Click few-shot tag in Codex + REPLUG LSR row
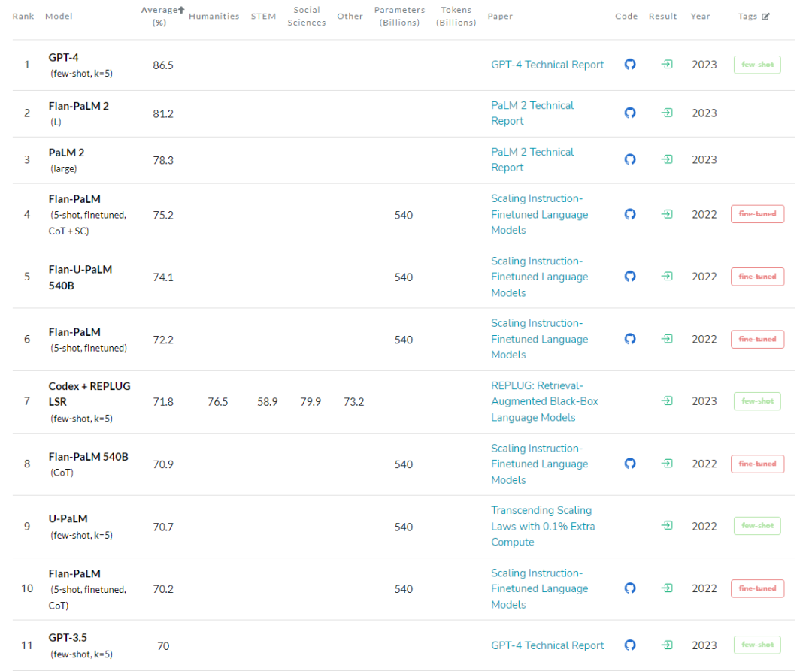 pos(757,401)
